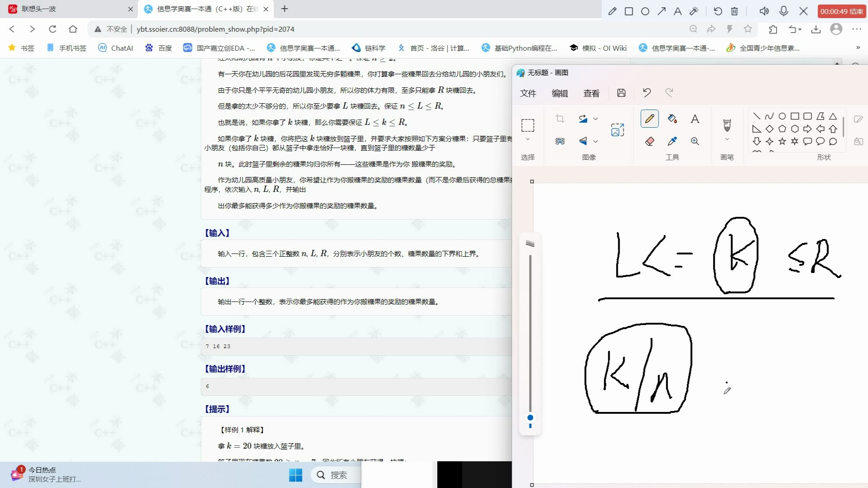Screen dimensions: 868x488
Task: Choose the curve shape in Paint
Action: 769,116
